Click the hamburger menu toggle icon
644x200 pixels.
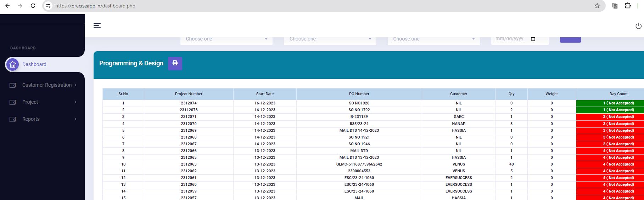coord(97,26)
